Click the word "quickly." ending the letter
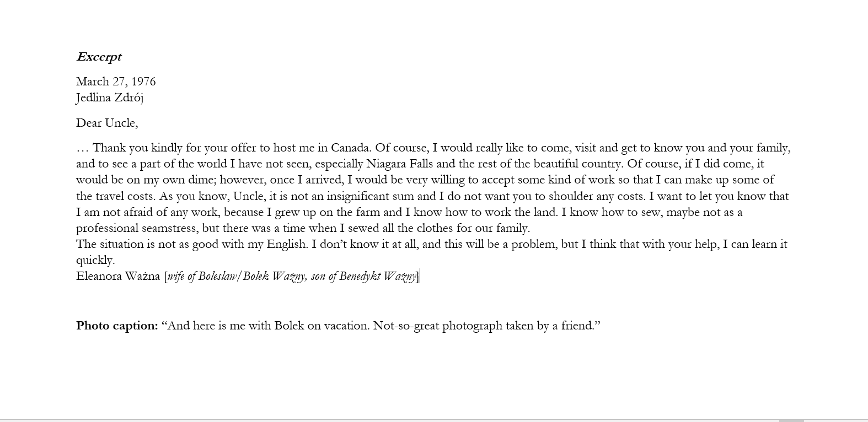 coord(95,260)
